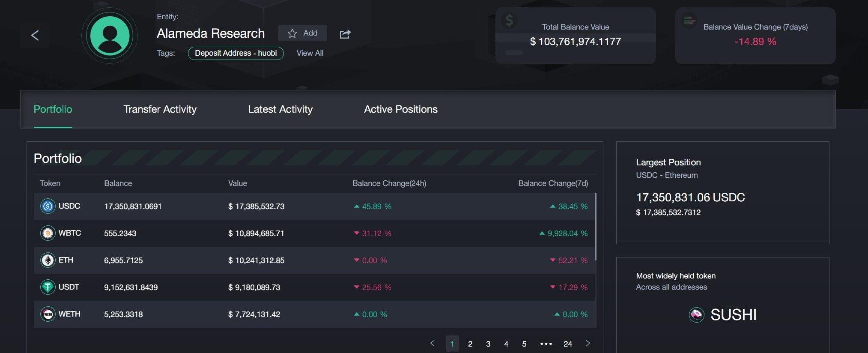This screenshot has height=353, width=868.
Task: Click the USDT token icon
Action: pos(48,287)
